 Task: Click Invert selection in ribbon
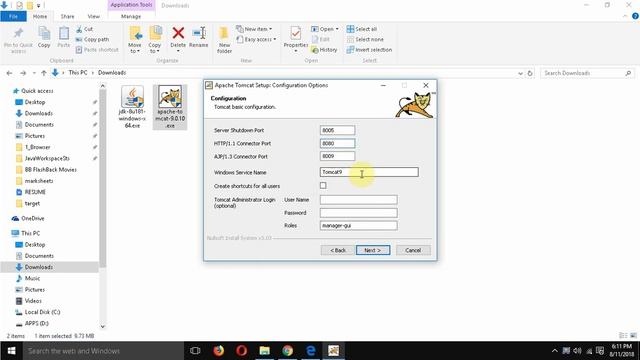(369, 50)
